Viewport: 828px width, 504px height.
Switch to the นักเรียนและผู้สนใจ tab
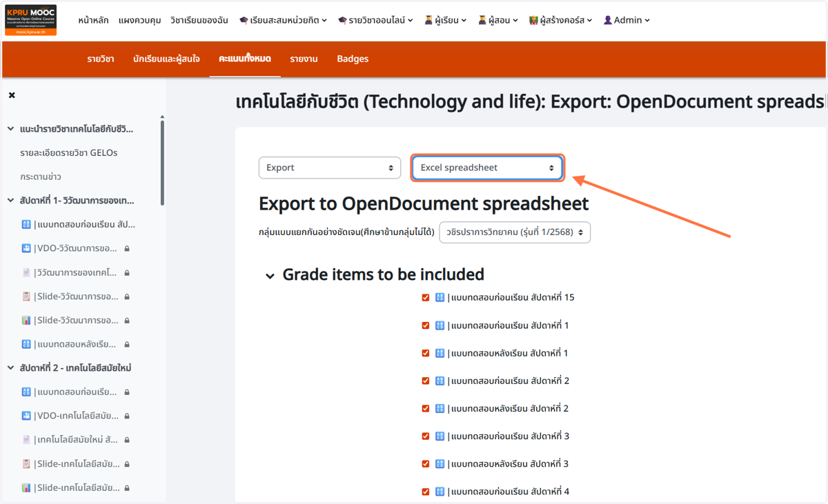coord(166,59)
